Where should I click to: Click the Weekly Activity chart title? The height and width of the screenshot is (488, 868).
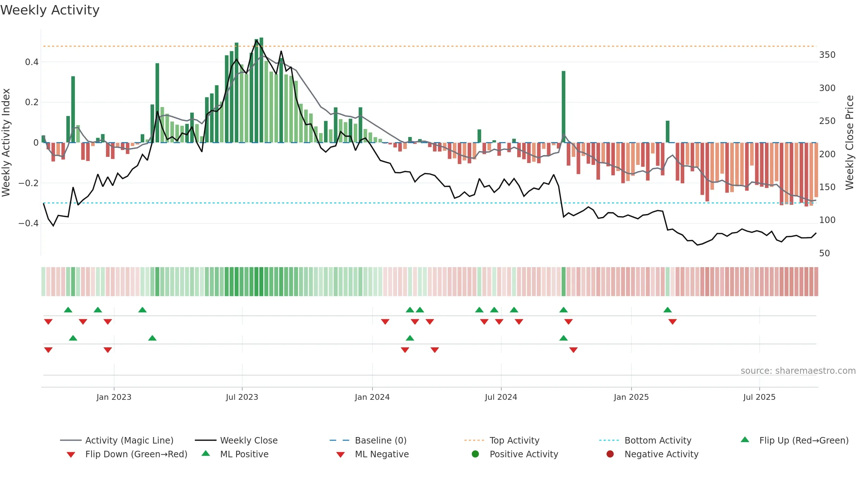(50, 10)
